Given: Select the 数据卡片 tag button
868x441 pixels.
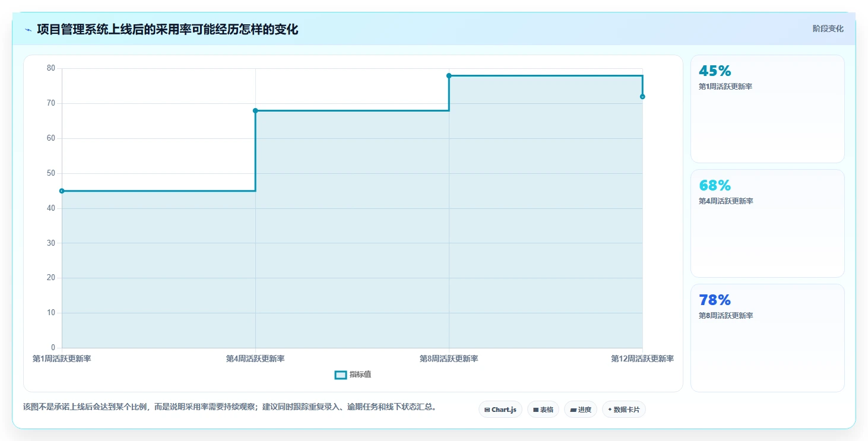Looking at the screenshot, I should [624, 410].
